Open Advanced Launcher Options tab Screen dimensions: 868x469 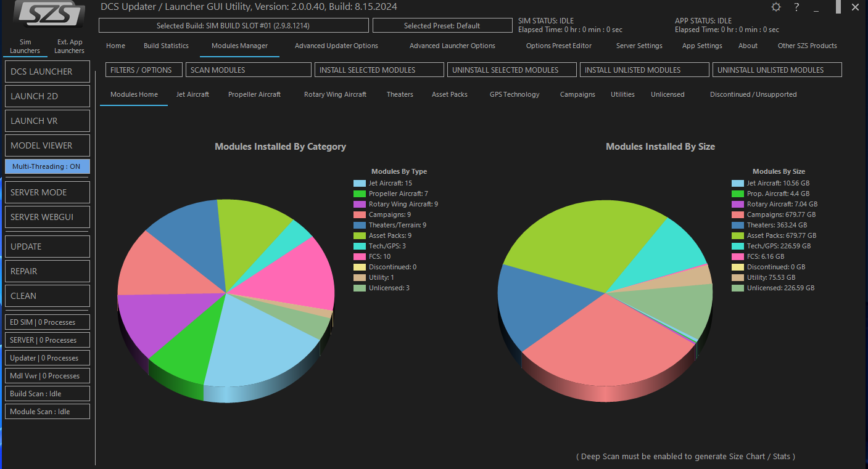tap(452, 46)
